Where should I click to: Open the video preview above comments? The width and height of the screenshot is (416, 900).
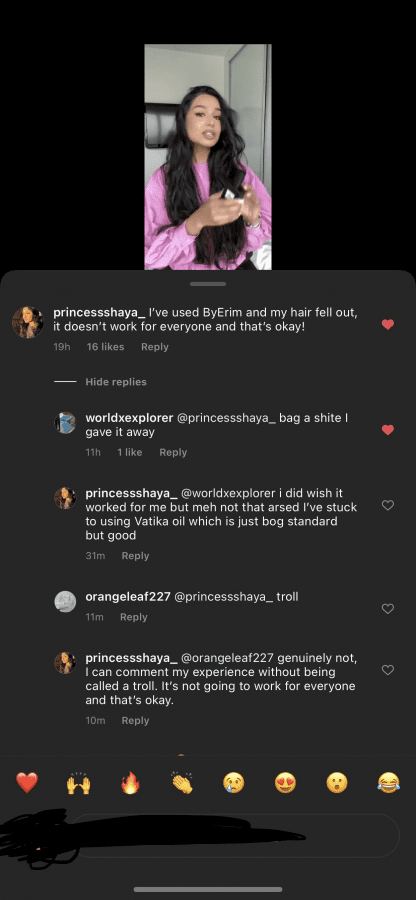click(208, 157)
